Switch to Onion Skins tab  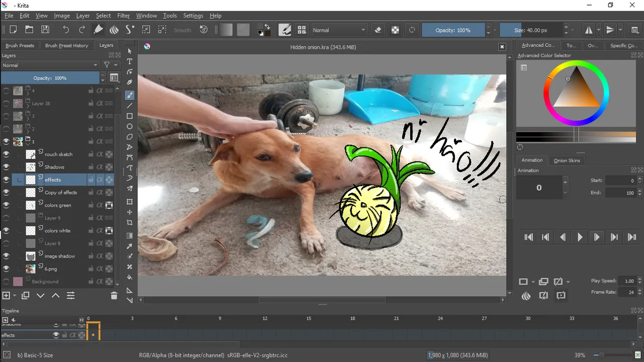pyautogui.click(x=567, y=160)
